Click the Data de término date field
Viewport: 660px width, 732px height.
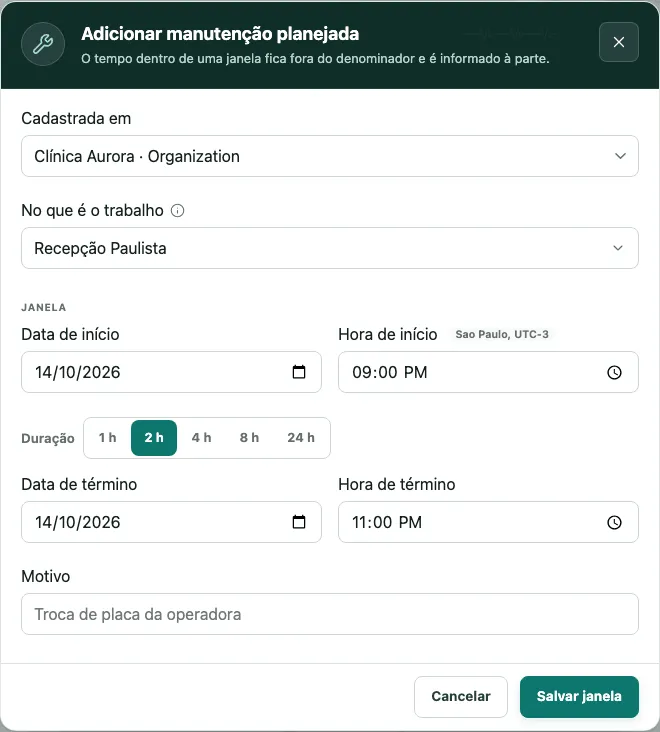(x=171, y=522)
